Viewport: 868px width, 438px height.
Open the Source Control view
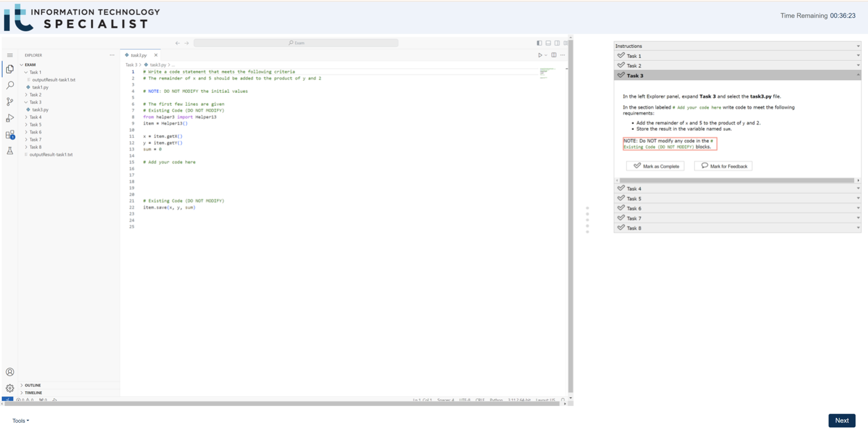[10, 102]
